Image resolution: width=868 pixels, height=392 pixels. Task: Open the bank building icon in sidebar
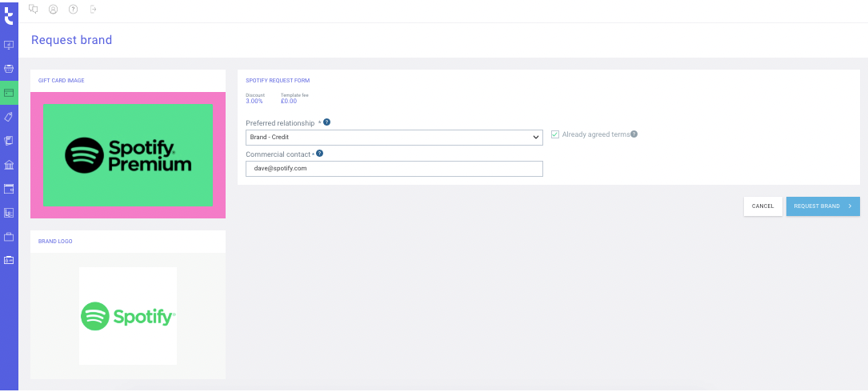click(9, 165)
